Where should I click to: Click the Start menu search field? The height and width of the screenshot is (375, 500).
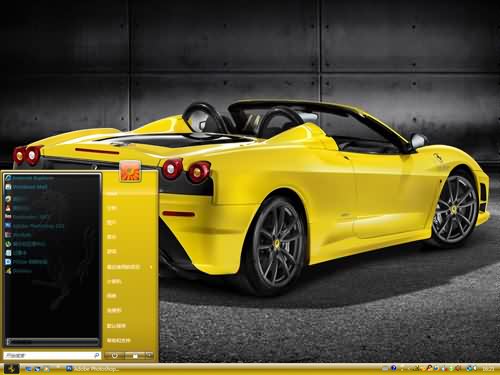(52, 356)
